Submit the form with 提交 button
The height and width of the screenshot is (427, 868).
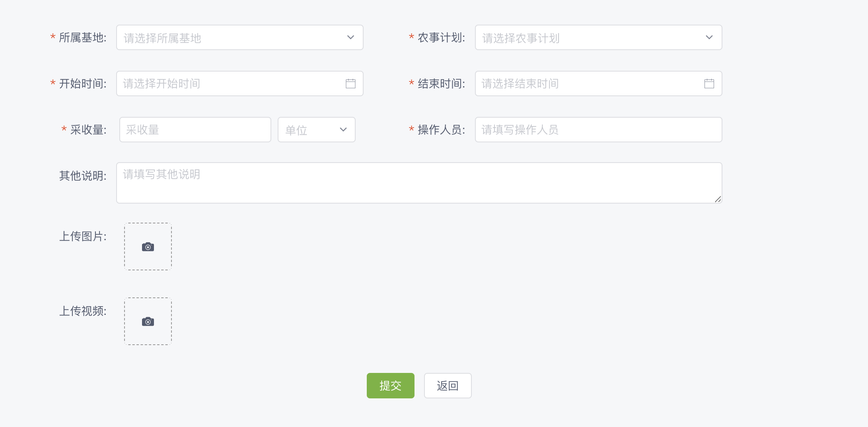391,386
